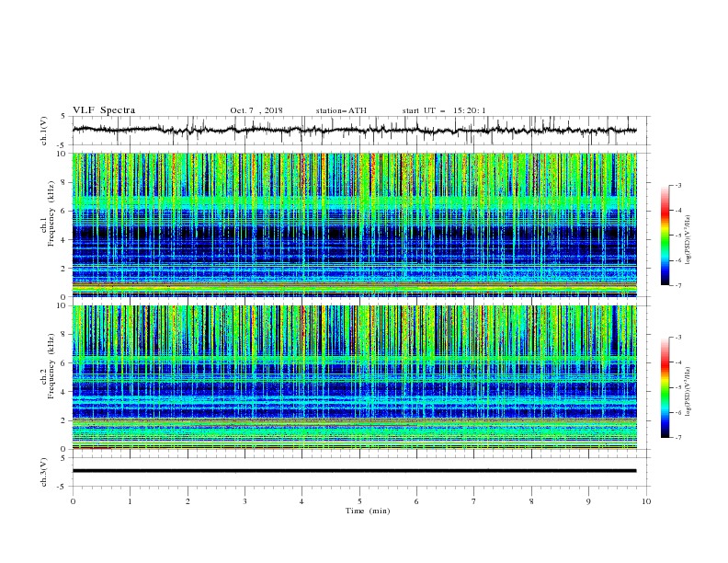Click the flat ch.3 voltage trace

(354, 471)
